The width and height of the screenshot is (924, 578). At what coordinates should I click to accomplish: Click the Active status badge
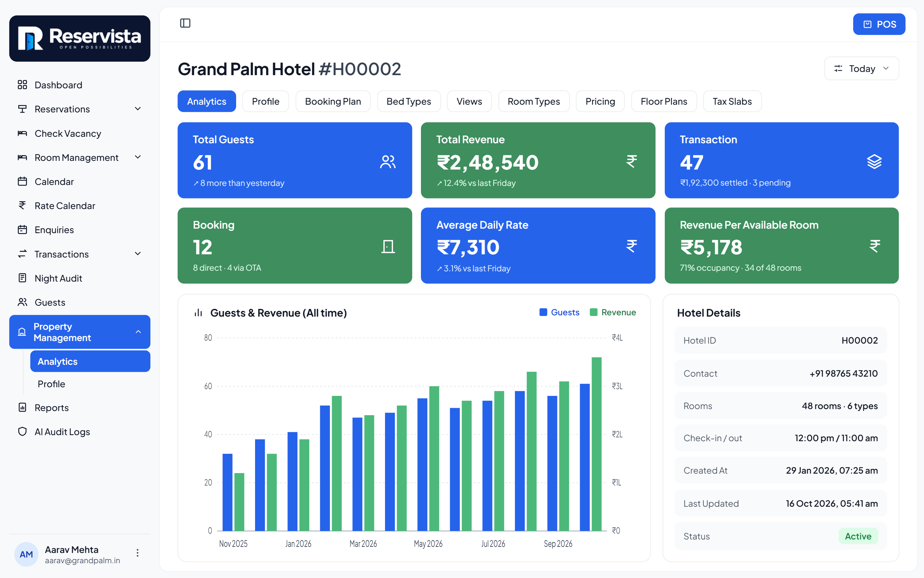tap(858, 536)
